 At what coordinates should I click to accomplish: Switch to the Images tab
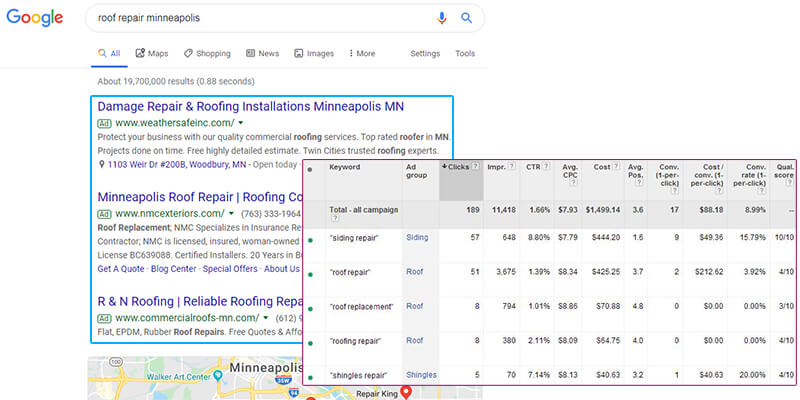coord(314,53)
